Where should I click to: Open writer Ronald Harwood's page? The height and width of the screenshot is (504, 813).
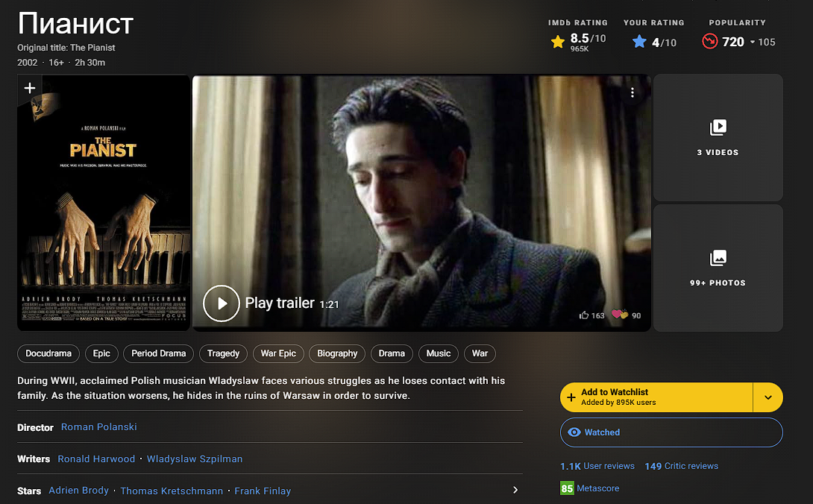tap(96, 459)
